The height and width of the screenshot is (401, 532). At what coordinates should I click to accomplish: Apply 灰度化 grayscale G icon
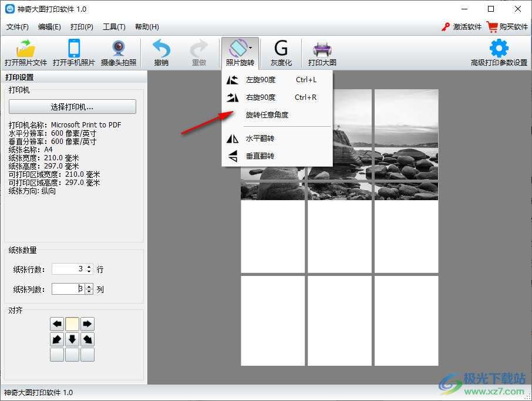point(281,49)
